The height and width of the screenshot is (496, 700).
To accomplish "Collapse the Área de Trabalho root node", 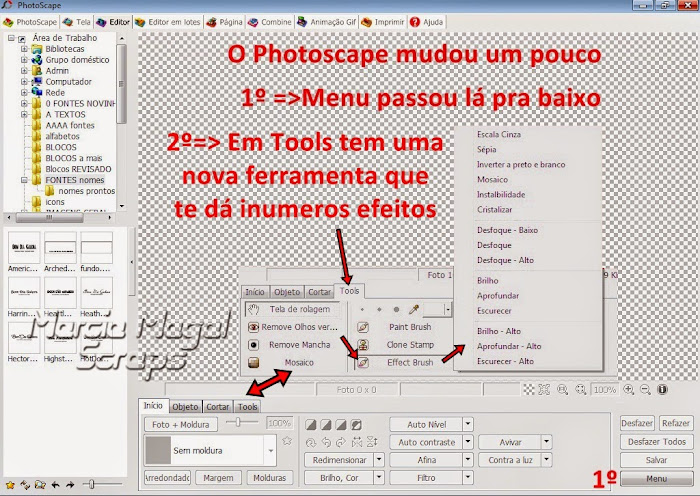I will (11, 38).
